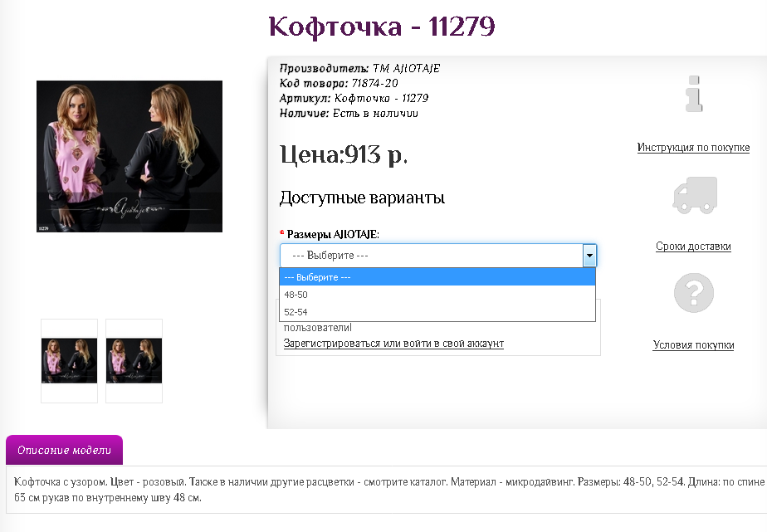The width and height of the screenshot is (767, 532).
Task: Click the Производитель: ТМ AJIOTAJE line
Action: click(x=359, y=68)
